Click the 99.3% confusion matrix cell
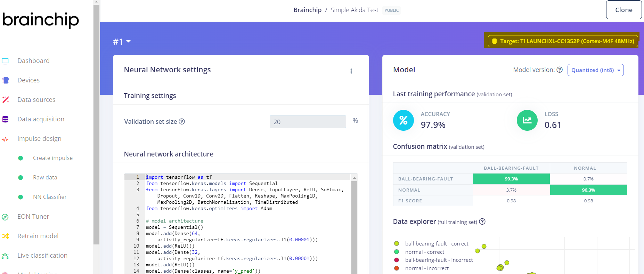644x274 pixels. pyautogui.click(x=511, y=179)
